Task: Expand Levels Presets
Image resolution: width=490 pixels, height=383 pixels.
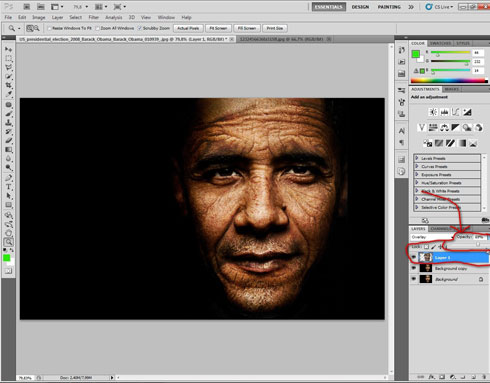Action: [x=417, y=158]
